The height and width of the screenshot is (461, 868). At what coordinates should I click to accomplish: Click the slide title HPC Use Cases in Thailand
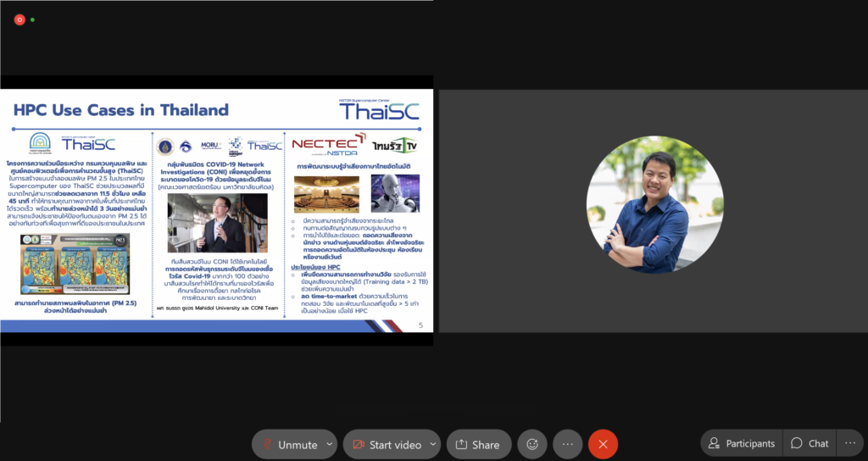[x=120, y=110]
